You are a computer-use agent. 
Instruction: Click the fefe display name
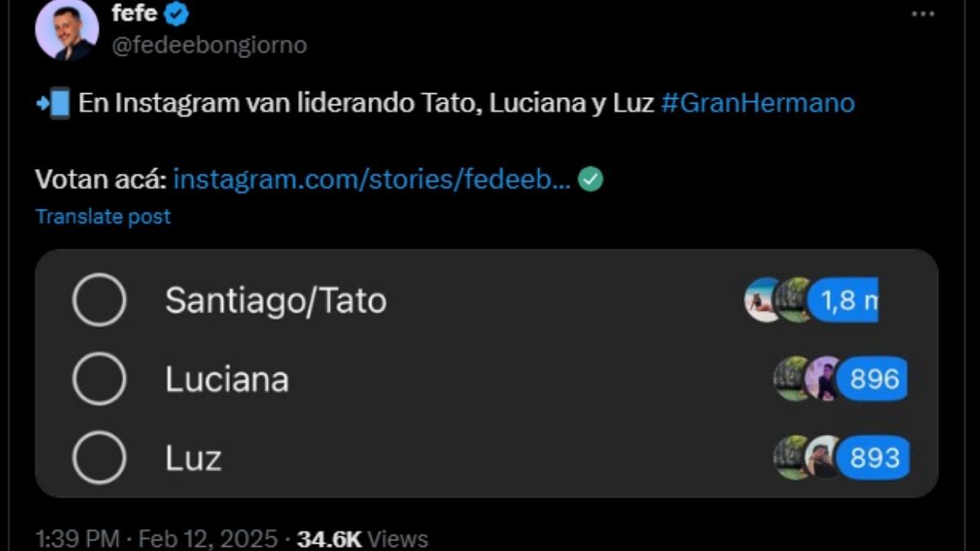[x=134, y=12]
